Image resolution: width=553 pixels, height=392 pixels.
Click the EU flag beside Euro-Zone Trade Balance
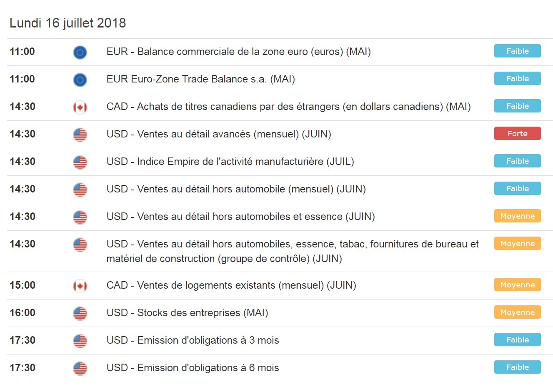pos(80,80)
